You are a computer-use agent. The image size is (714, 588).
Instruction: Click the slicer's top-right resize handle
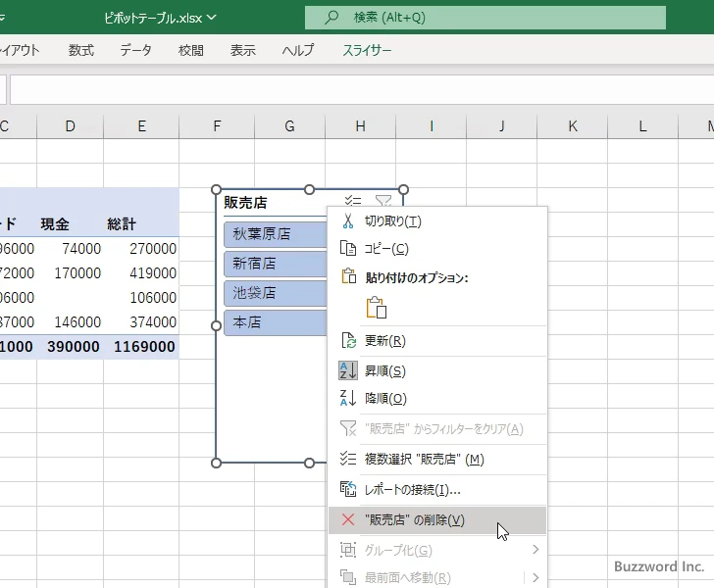coord(403,189)
